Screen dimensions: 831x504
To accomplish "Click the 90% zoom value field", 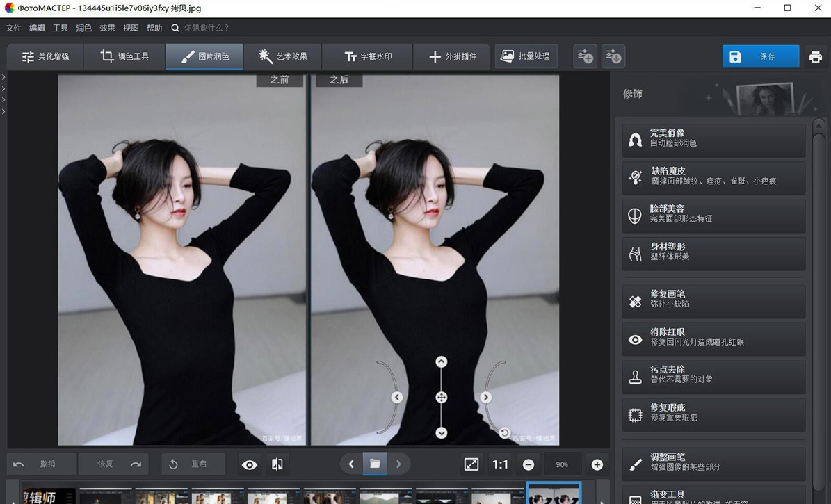I will 562,465.
